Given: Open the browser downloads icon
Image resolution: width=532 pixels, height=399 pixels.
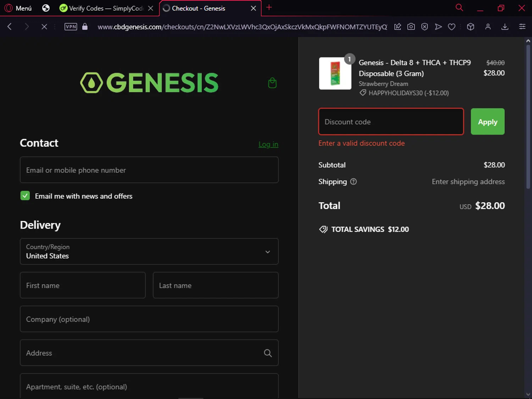Looking at the screenshot, I should coord(505,27).
